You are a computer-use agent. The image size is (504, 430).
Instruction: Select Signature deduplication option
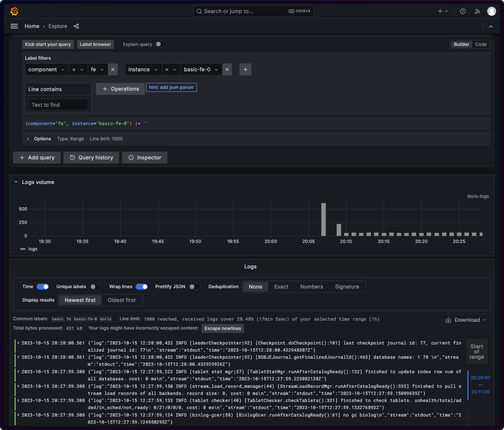tap(347, 287)
